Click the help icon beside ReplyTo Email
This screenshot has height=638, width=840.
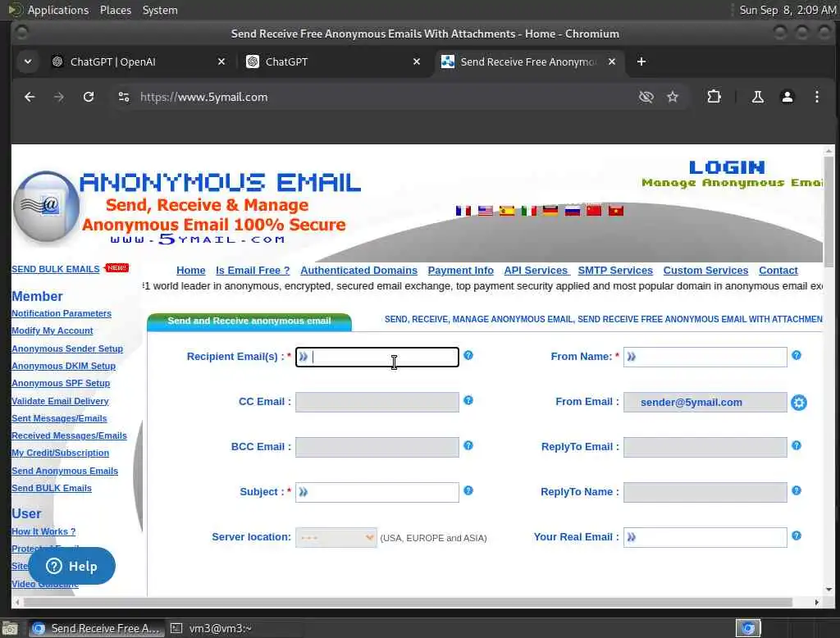[796, 445]
